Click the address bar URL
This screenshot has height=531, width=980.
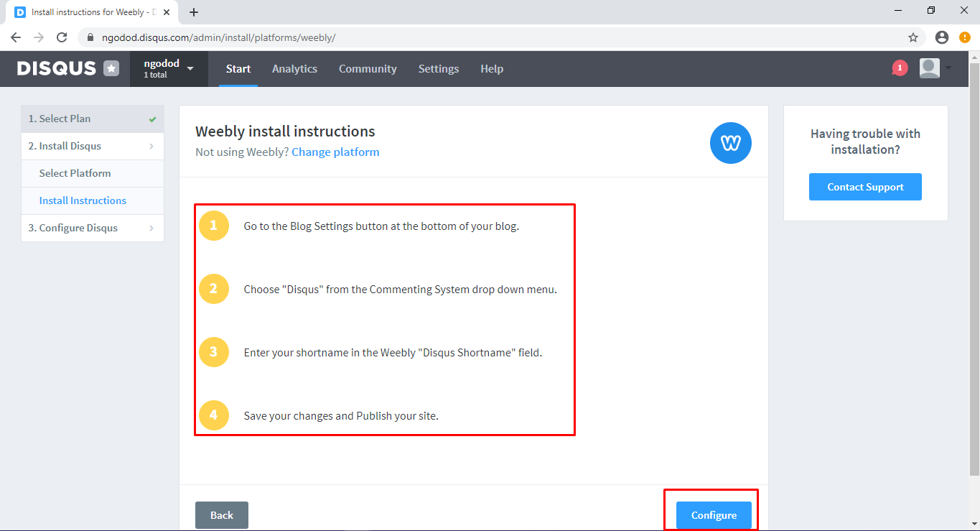point(219,37)
